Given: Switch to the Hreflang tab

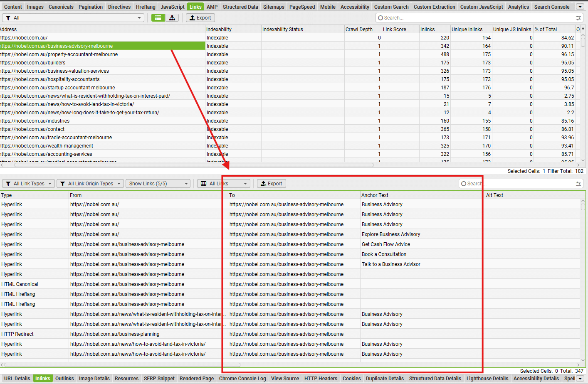Looking at the screenshot, I should pyautogui.click(x=146, y=7).
